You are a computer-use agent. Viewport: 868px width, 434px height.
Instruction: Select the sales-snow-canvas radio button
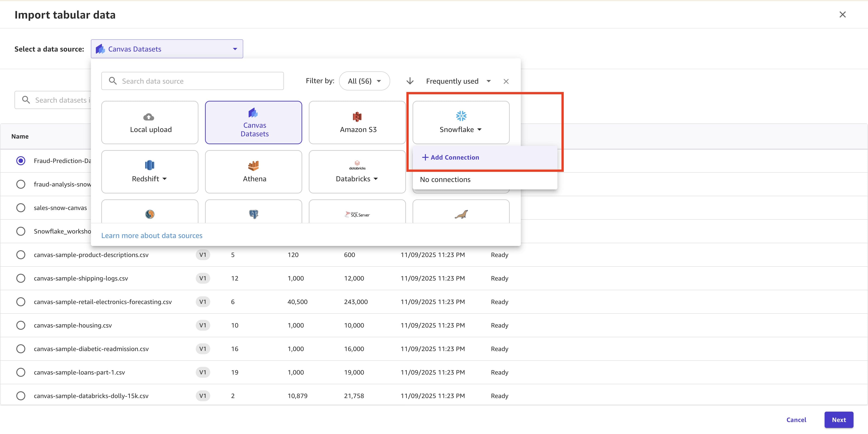tap(21, 208)
